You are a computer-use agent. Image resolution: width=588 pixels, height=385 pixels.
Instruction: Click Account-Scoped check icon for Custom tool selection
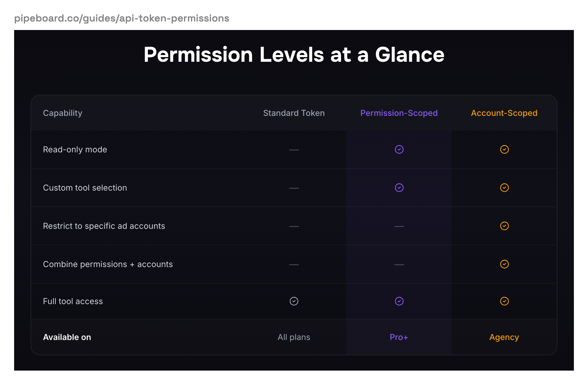click(504, 188)
